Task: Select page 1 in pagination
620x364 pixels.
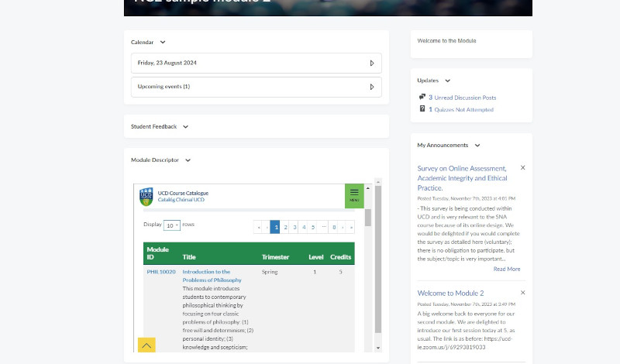Action: [275, 227]
